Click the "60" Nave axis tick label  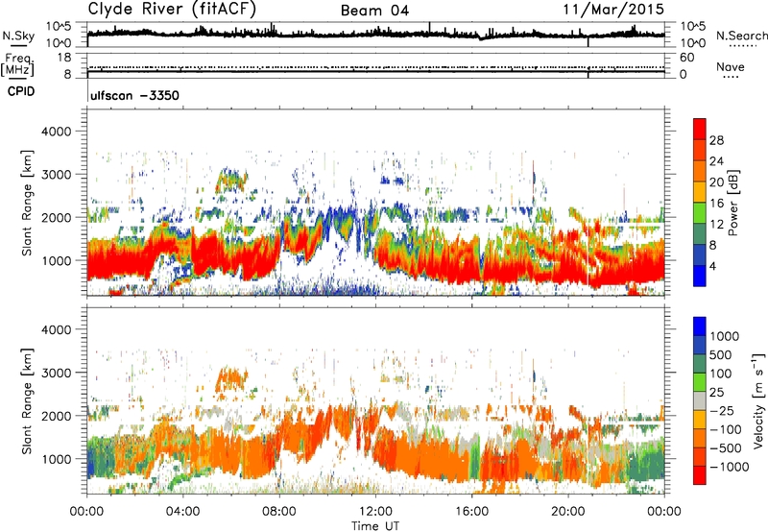[686, 58]
